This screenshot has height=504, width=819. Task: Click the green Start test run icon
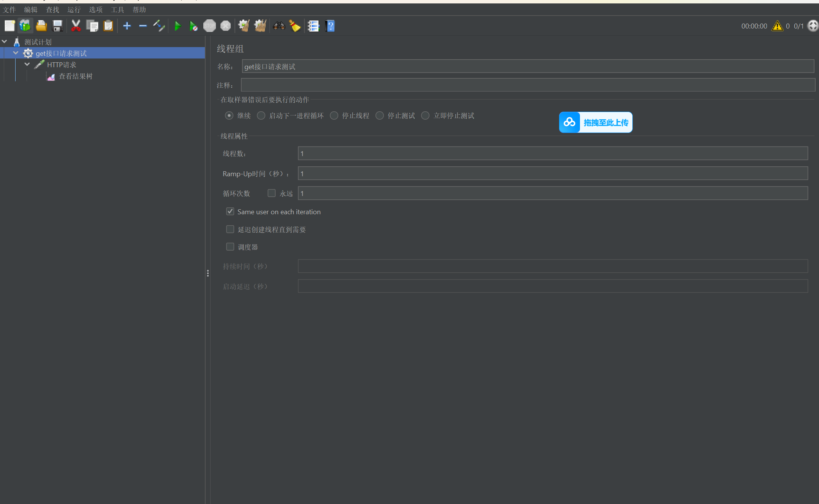[177, 26]
